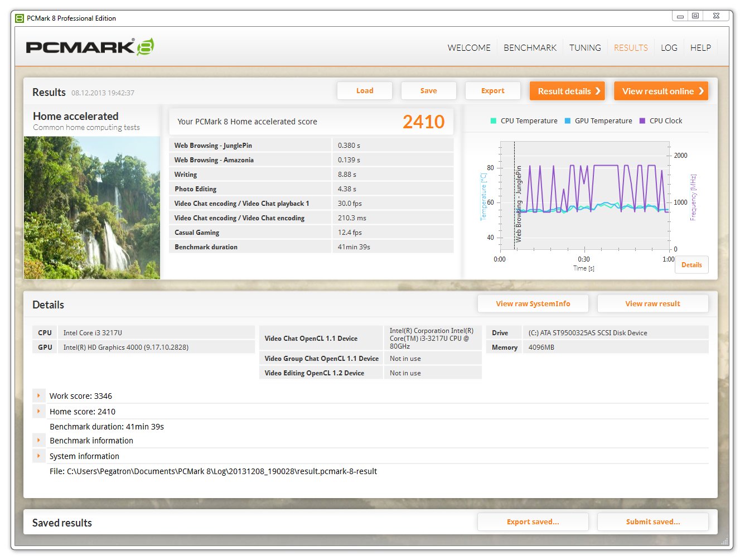Click the Video Chat OpenCL 1.1 Device label

[x=311, y=339]
